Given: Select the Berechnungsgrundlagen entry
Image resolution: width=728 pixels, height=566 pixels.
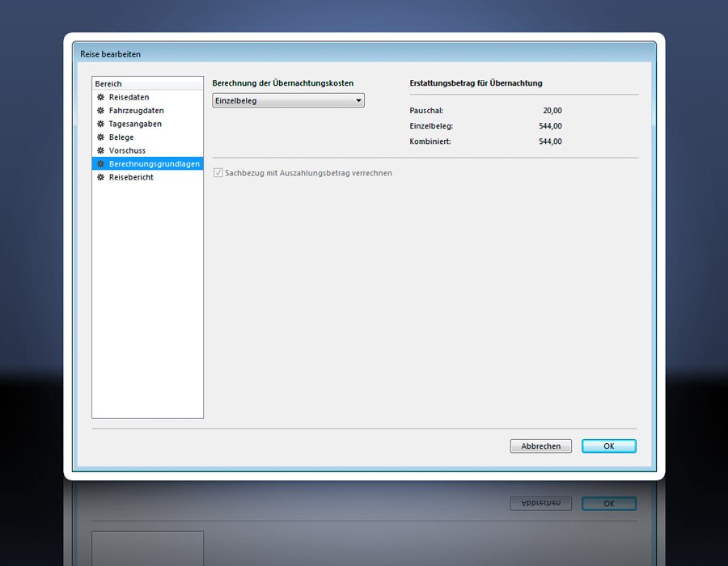Looking at the screenshot, I should (x=148, y=164).
